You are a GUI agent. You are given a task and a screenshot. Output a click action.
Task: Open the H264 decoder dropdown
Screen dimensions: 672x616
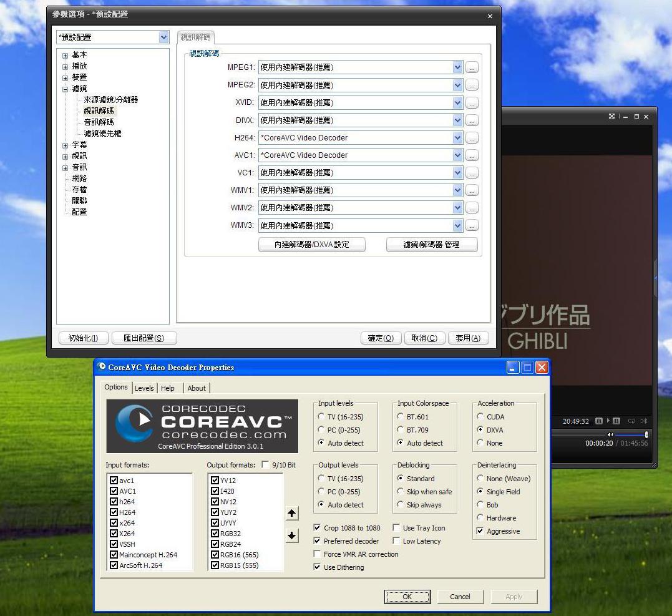tap(458, 137)
